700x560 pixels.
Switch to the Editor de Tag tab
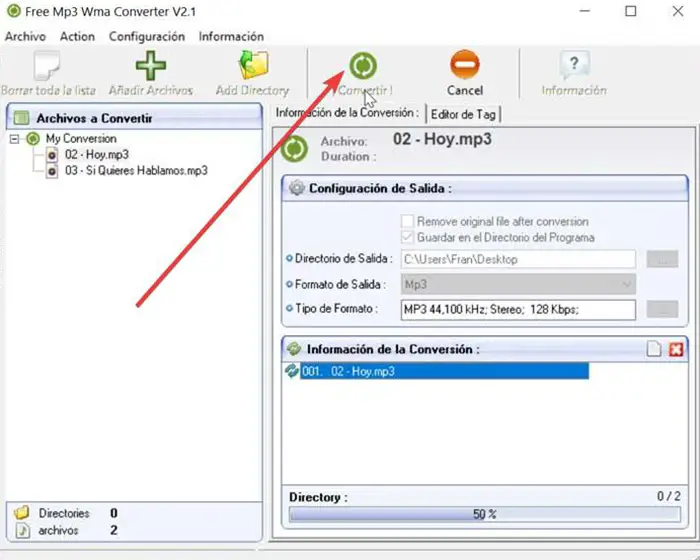463,115
